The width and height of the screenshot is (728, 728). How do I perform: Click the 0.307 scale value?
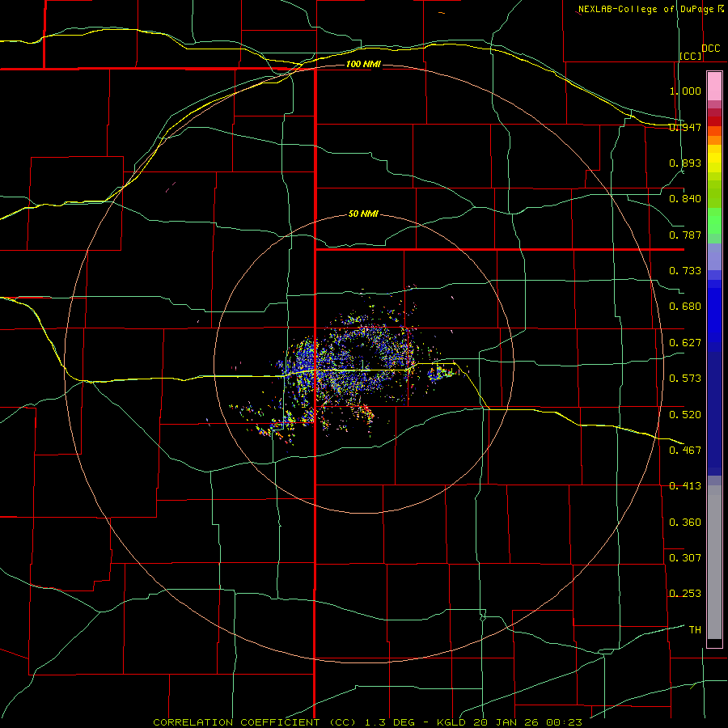click(685, 557)
